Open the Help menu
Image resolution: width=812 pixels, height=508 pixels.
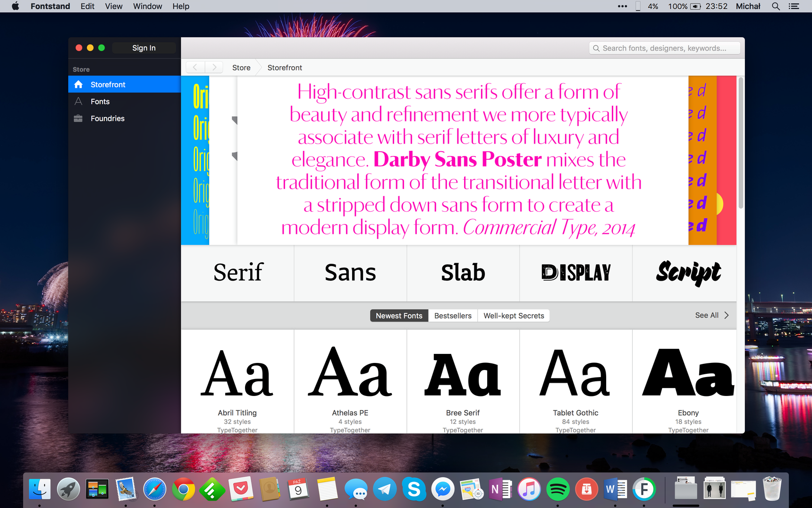point(181,6)
